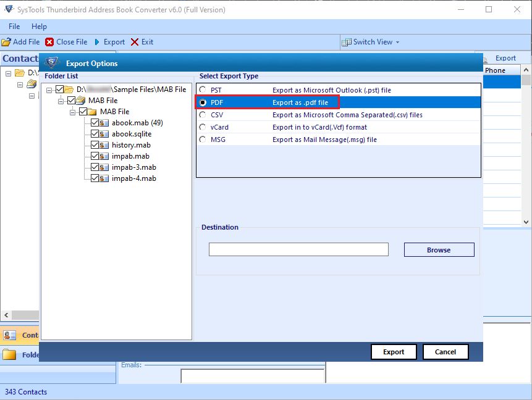Click the '343 Contacts' status bar text
This screenshot has height=400, width=532.
[x=26, y=392]
